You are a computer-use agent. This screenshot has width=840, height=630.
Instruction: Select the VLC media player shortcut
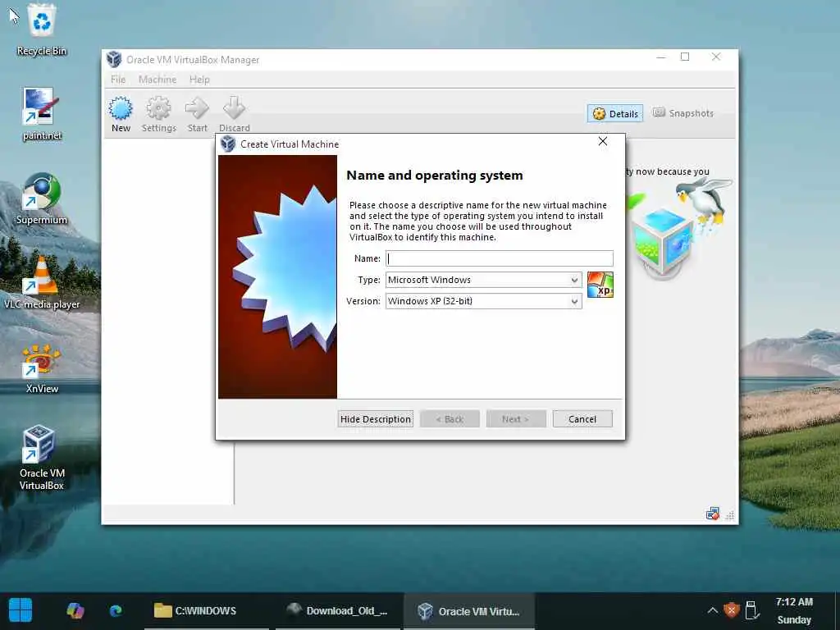41,283
